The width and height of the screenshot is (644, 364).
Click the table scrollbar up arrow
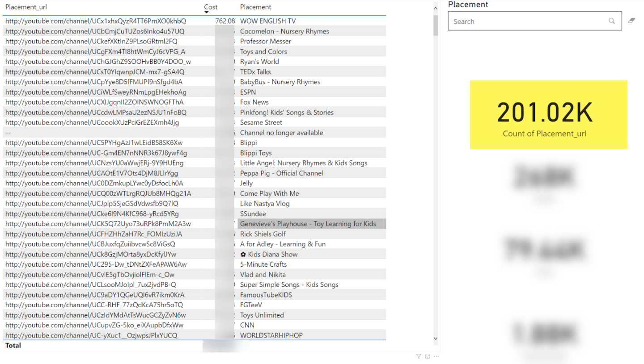[436, 7]
